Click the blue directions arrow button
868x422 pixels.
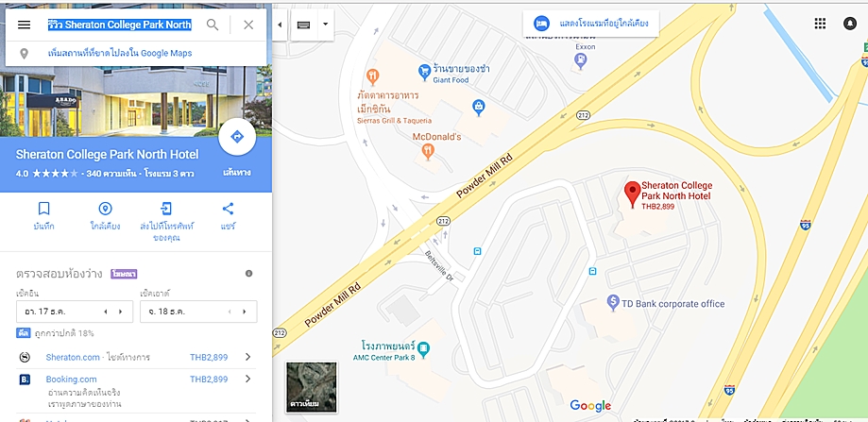coord(237,137)
